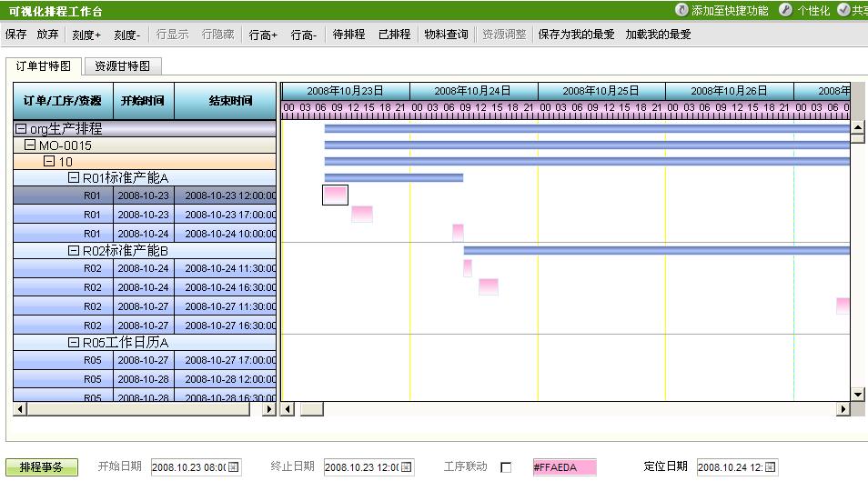Click 加载我的最爱
Viewport: 868px width, 481px height.
tap(658, 35)
